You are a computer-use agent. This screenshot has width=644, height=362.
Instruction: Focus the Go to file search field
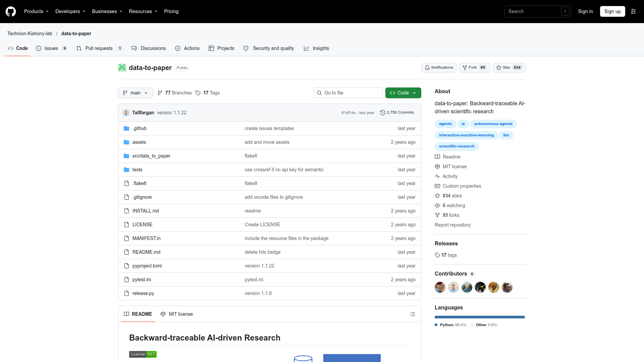pos(348,93)
